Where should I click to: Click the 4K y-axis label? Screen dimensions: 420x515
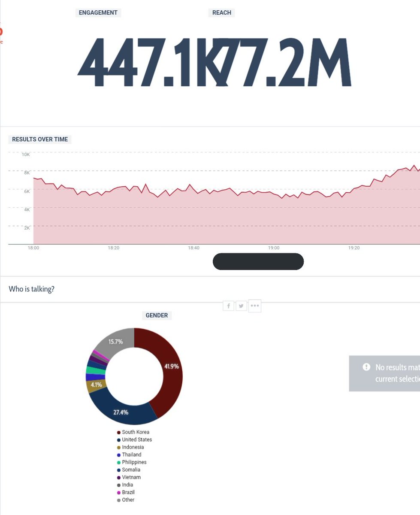[x=27, y=209]
